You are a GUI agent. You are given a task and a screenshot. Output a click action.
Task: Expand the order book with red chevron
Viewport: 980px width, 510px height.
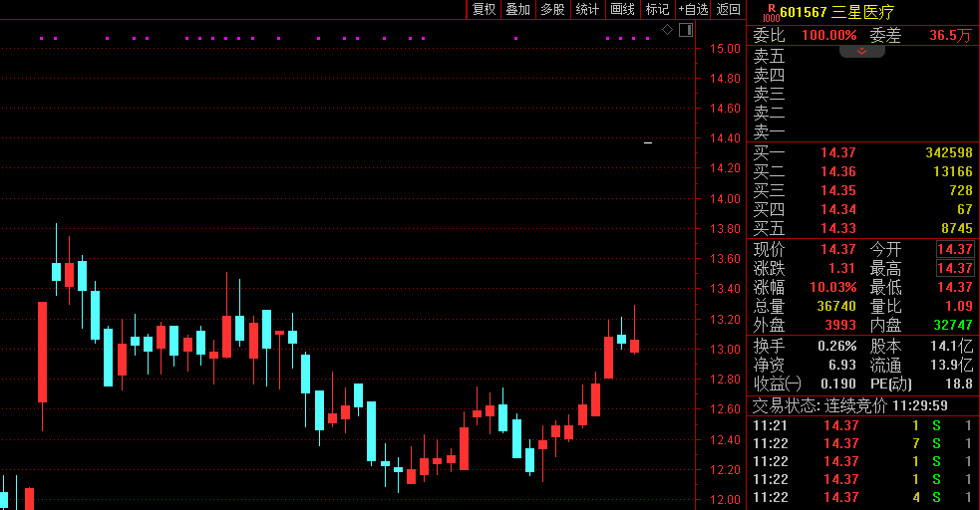tap(862, 51)
